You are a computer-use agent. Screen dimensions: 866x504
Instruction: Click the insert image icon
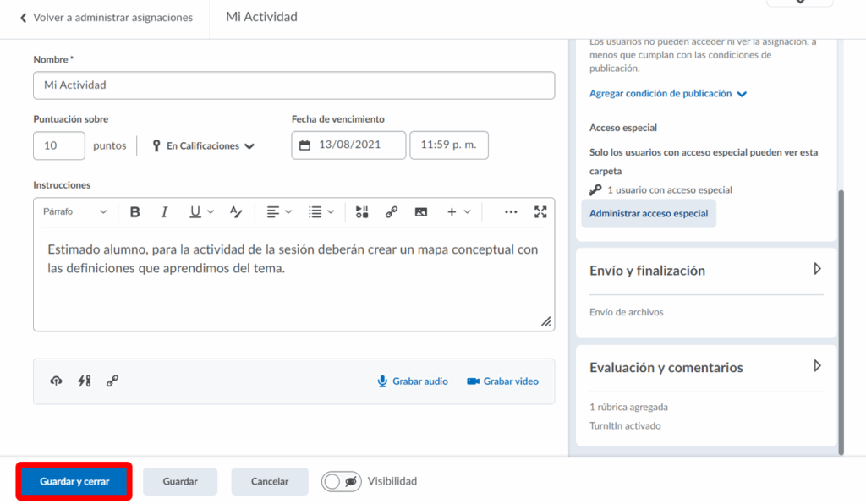(x=421, y=212)
